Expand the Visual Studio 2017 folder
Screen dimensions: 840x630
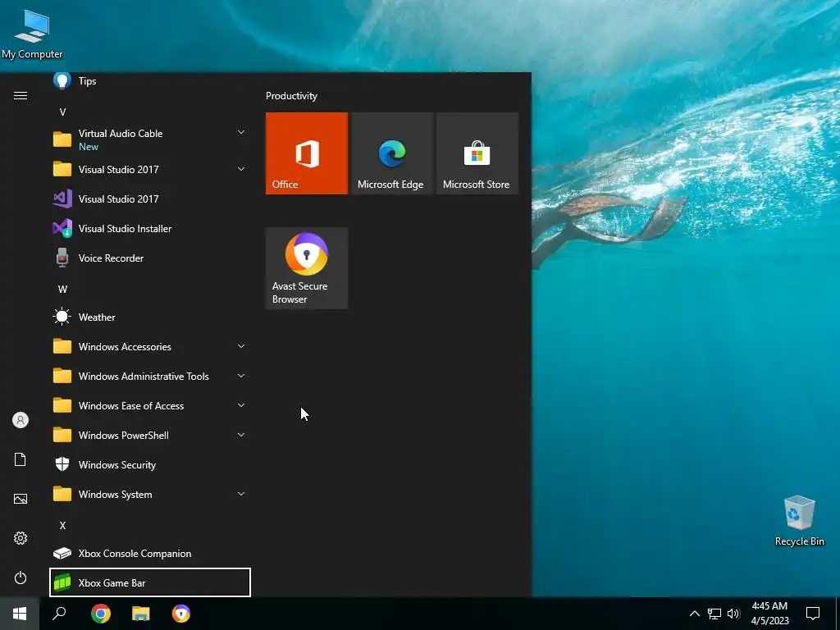(241, 169)
